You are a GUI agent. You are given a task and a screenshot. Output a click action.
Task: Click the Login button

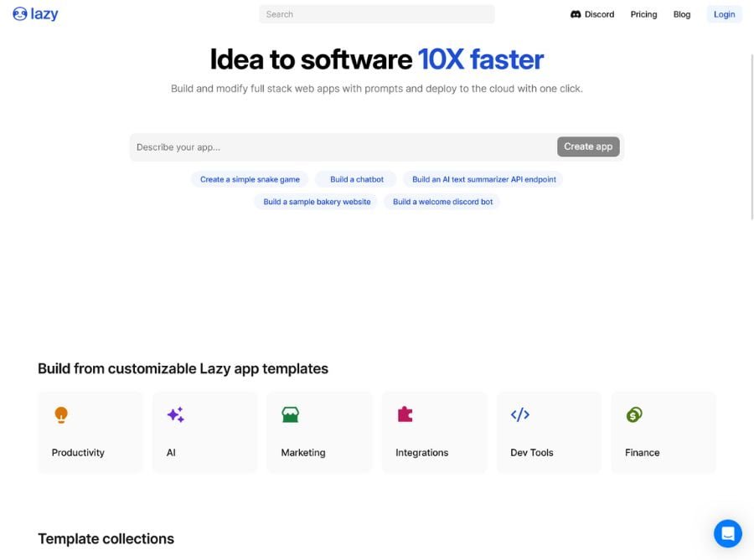[724, 14]
